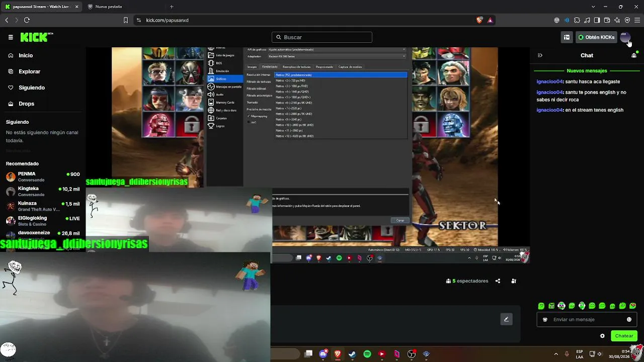
Task: Open the Kick sidebar hamburger menu
Action: (x=11, y=37)
